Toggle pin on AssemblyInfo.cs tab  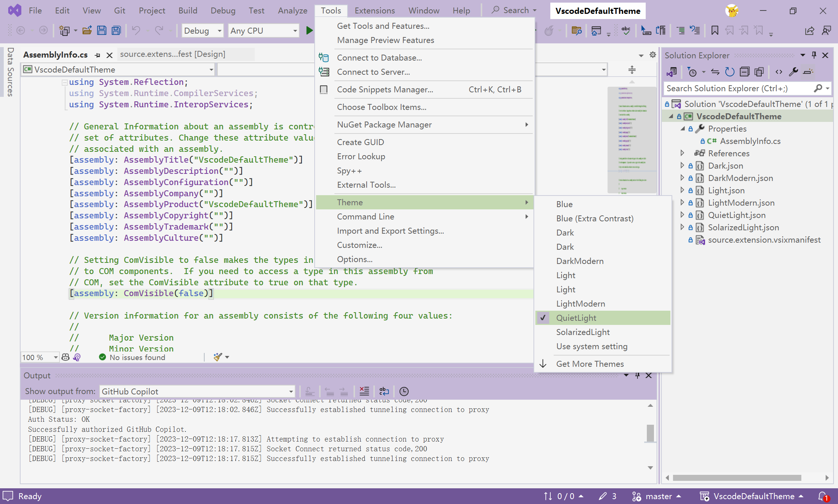click(x=98, y=55)
